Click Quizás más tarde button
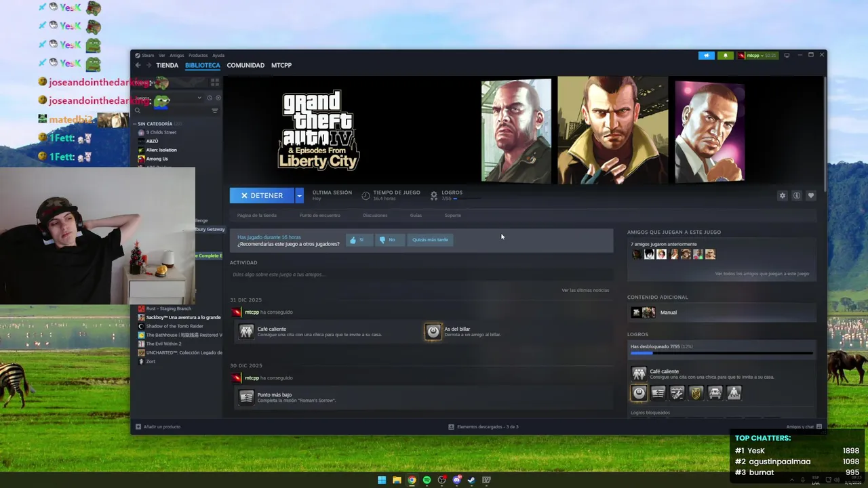The width and height of the screenshot is (868, 488). pos(430,240)
